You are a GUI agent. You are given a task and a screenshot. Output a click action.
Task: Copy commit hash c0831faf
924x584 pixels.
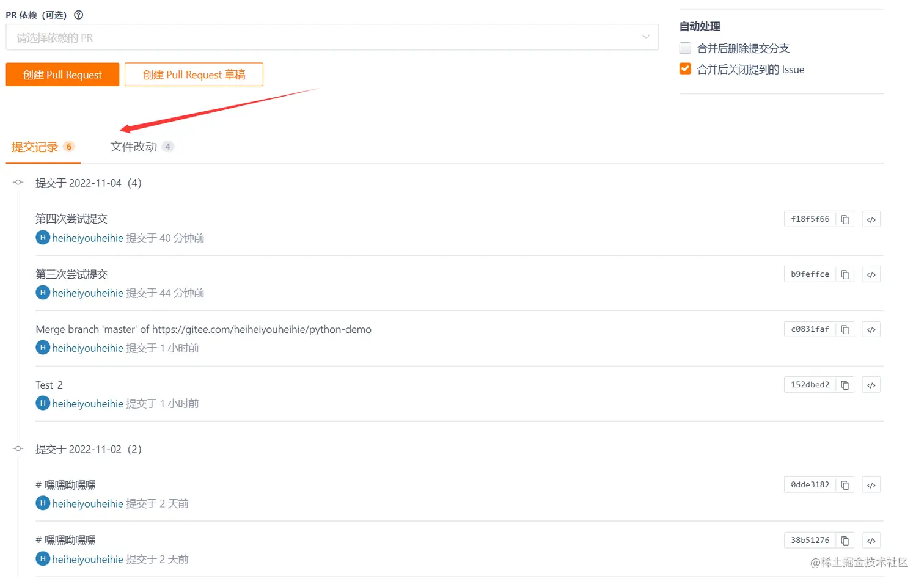[x=845, y=329]
